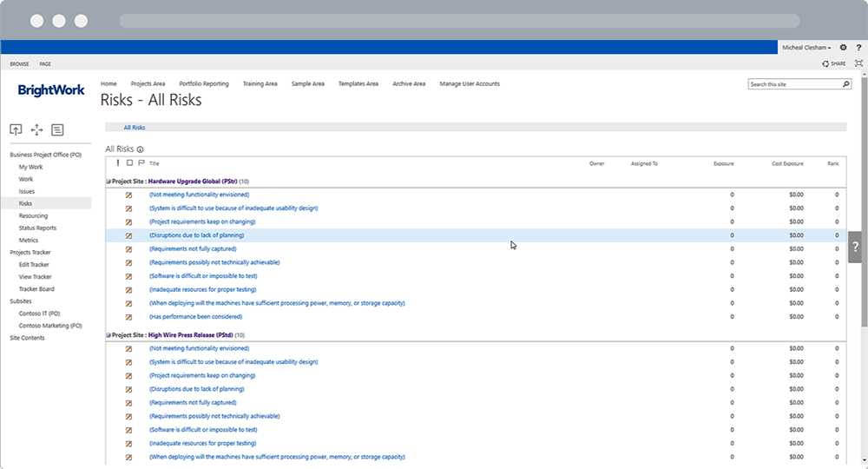The height and width of the screenshot is (469, 868).
Task: Open Metrics in sidebar
Action: point(29,241)
